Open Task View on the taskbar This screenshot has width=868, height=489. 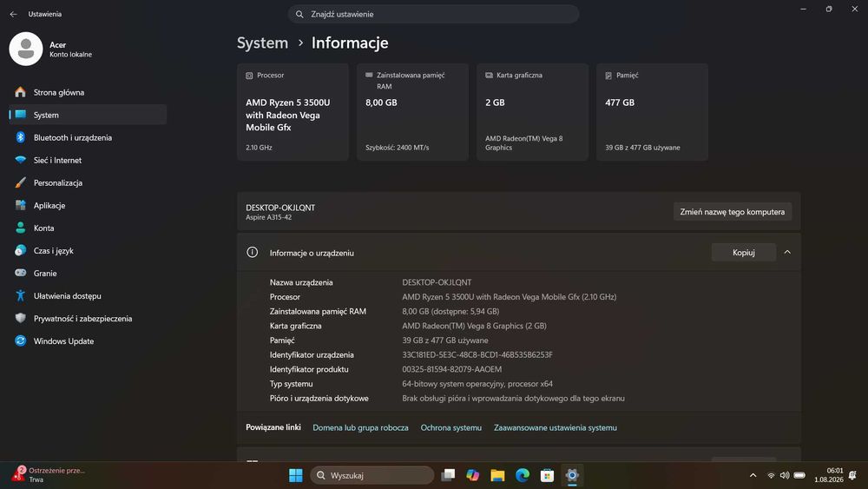pyautogui.click(x=448, y=475)
